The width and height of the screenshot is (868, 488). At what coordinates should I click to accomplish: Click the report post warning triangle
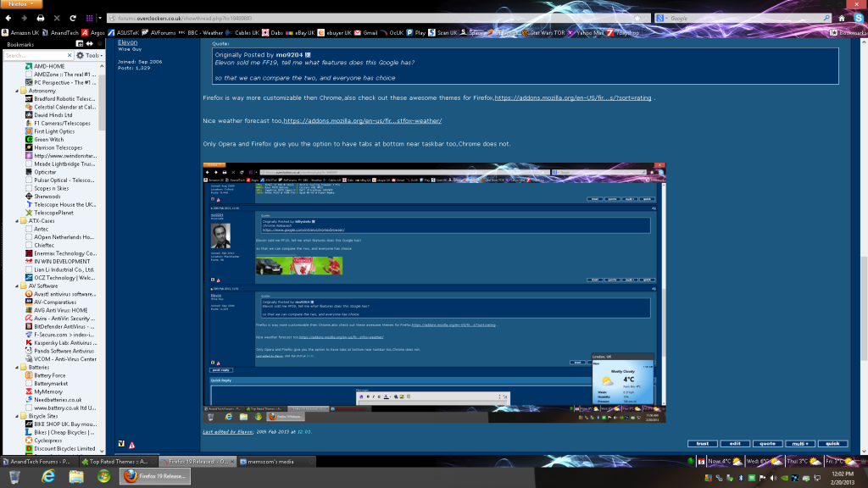pos(131,445)
